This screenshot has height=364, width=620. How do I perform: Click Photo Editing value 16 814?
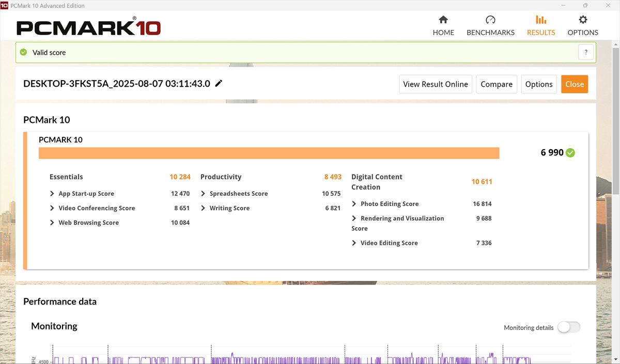[482, 204]
